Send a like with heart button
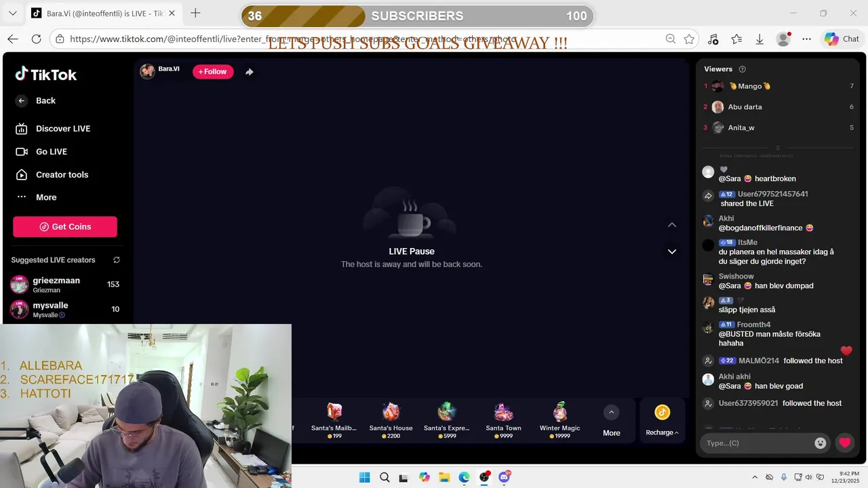This screenshot has width=868, height=488. click(844, 443)
